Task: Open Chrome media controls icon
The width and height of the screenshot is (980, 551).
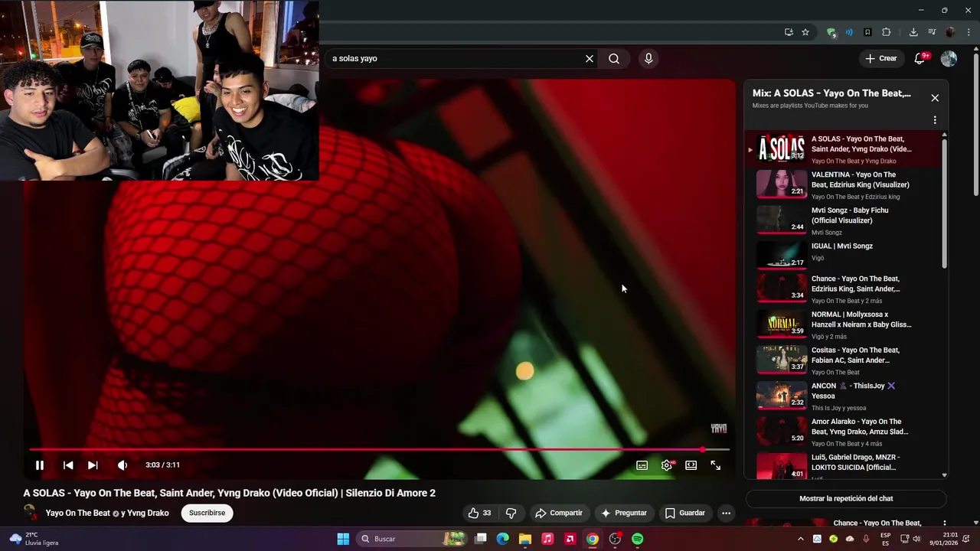Action: (932, 32)
